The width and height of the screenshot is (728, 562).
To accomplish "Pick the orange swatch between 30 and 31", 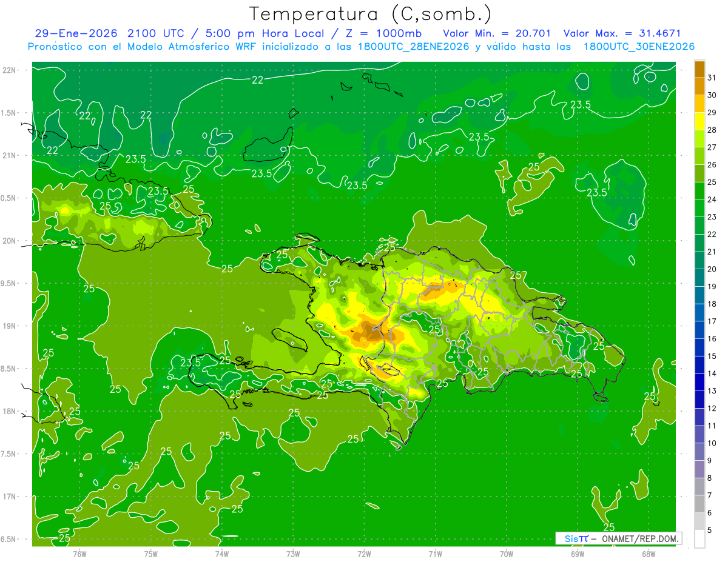I will [x=699, y=86].
